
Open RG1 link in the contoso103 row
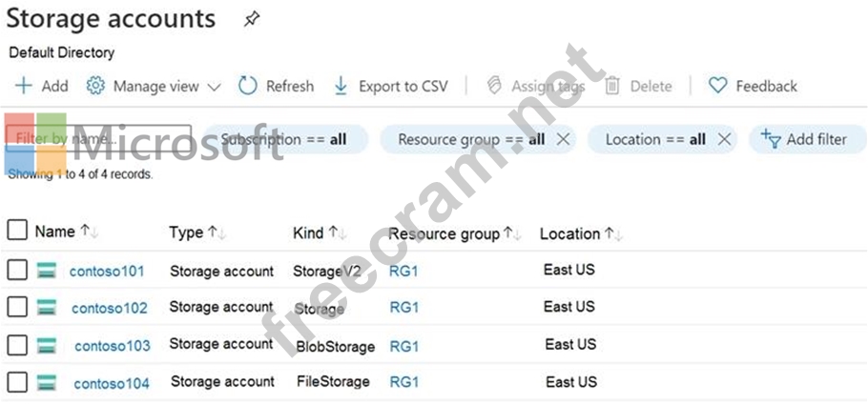click(x=404, y=346)
